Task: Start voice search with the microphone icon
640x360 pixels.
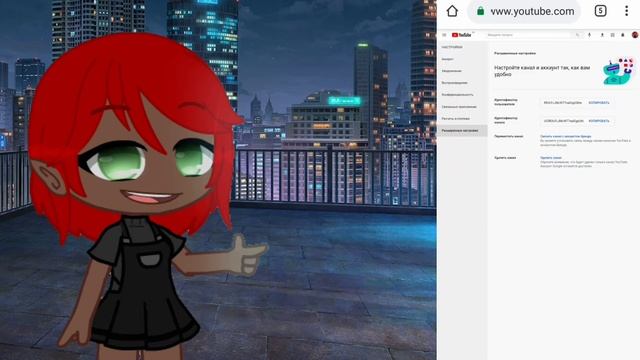Action: point(589,35)
